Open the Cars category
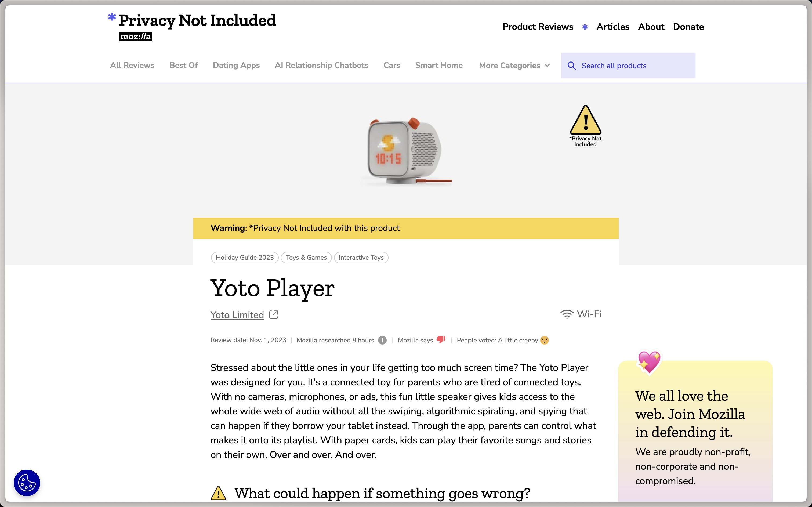The width and height of the screenshot is (812, 507). [x=392, y=65]
